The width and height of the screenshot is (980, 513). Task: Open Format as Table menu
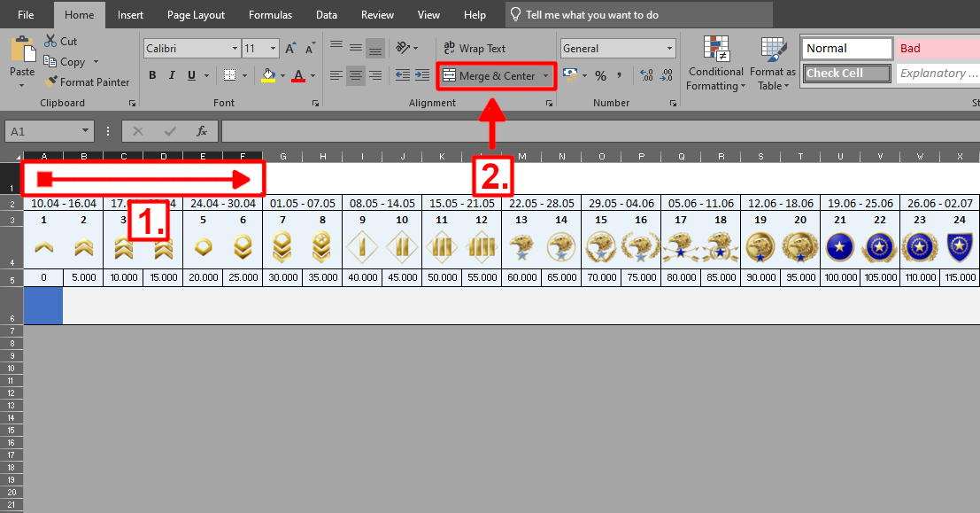point(773,64)
